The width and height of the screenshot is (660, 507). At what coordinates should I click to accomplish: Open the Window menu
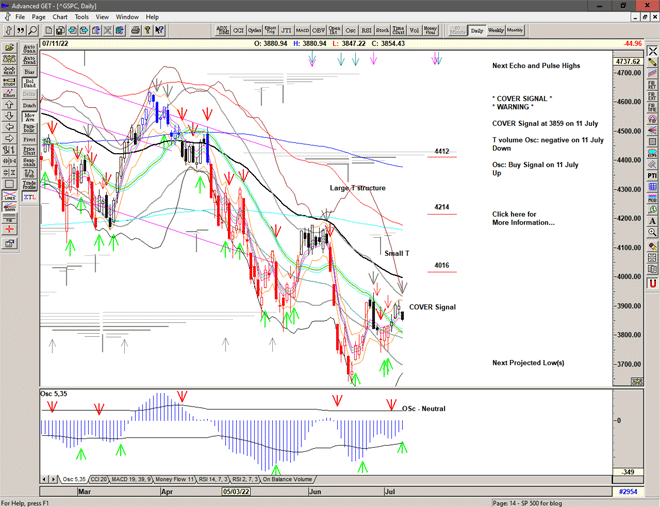click(x=127, y=17)
